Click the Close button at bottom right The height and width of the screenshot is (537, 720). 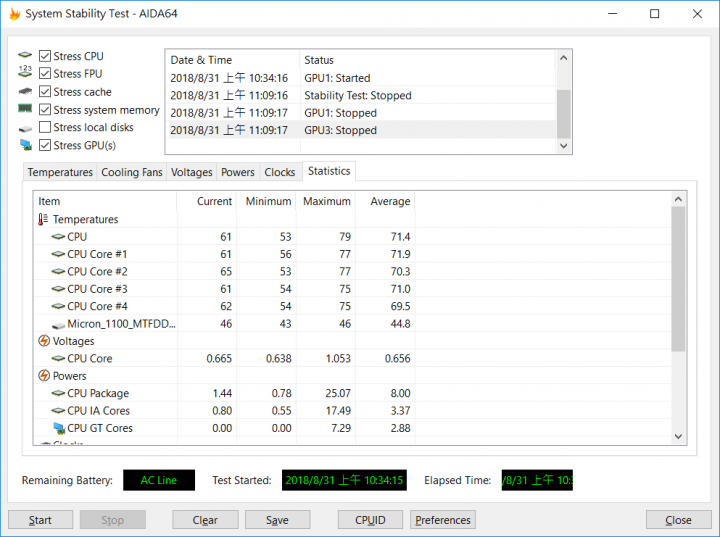[678, 520]
